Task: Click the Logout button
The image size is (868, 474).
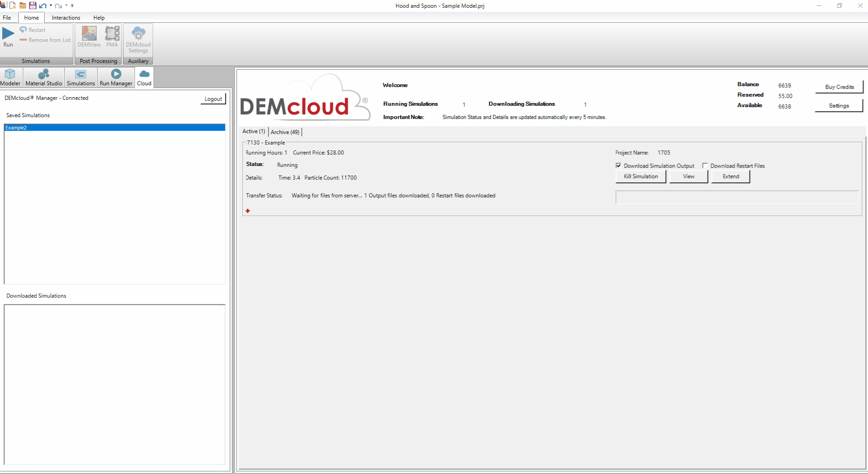Action: [213, 98]
